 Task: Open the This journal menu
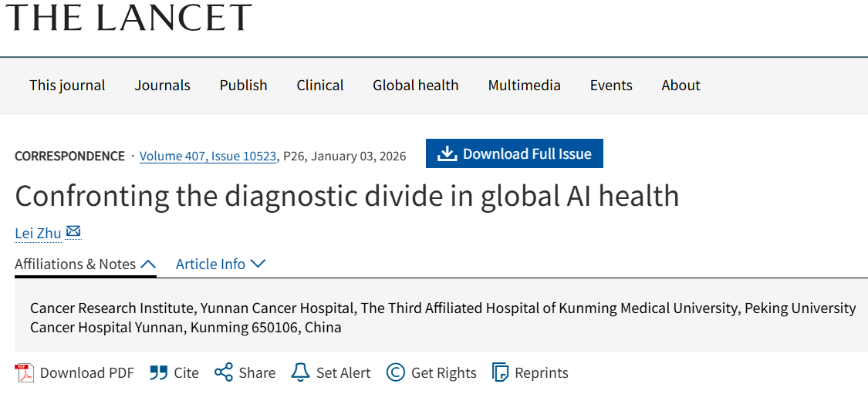pyautogui.click(x=67, y=86)
